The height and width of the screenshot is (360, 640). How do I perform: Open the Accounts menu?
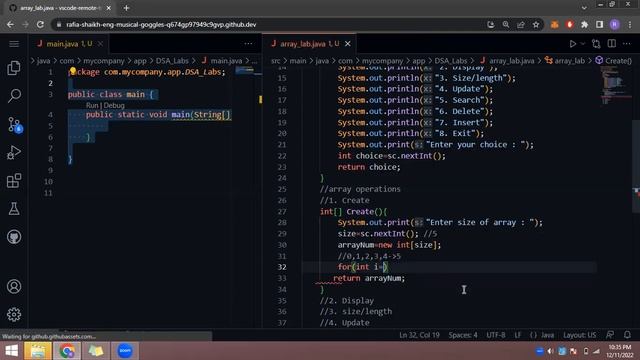14,287
